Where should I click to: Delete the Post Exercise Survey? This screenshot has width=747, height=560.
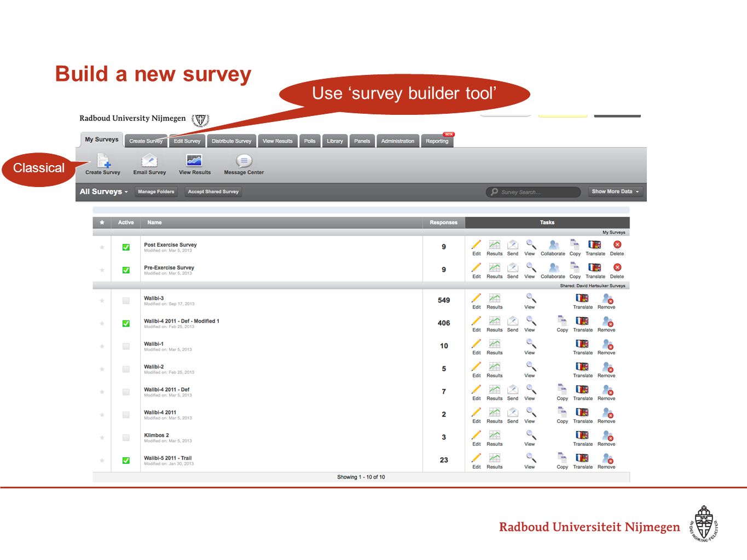617,245
